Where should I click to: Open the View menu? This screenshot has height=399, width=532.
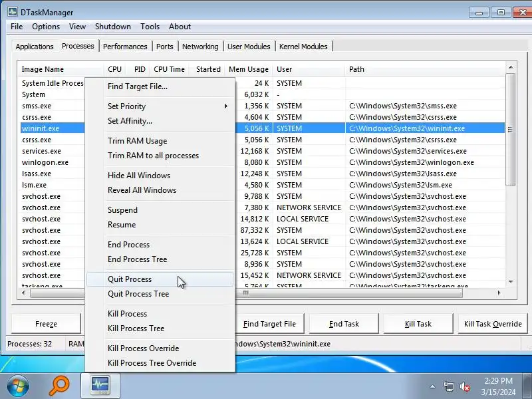[77, 27]
